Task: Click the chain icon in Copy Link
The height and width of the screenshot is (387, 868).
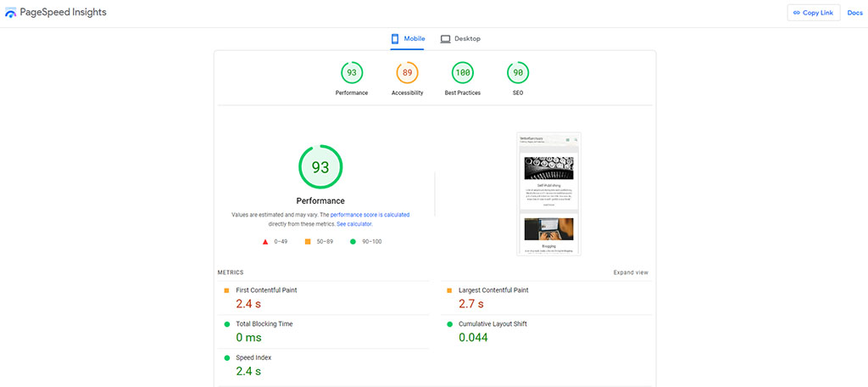Action: coord(797,13)
